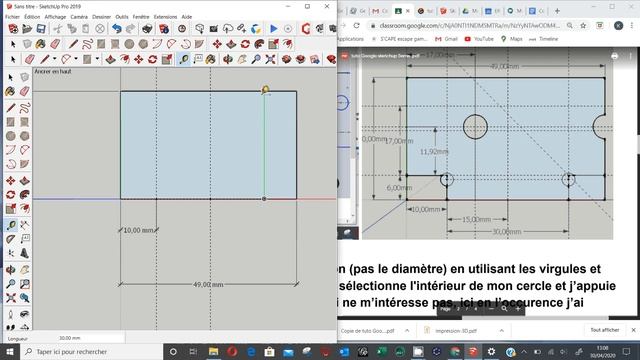Select the Scale tool in left palette
The image size is (640, 360).
(x=11, y=209)
